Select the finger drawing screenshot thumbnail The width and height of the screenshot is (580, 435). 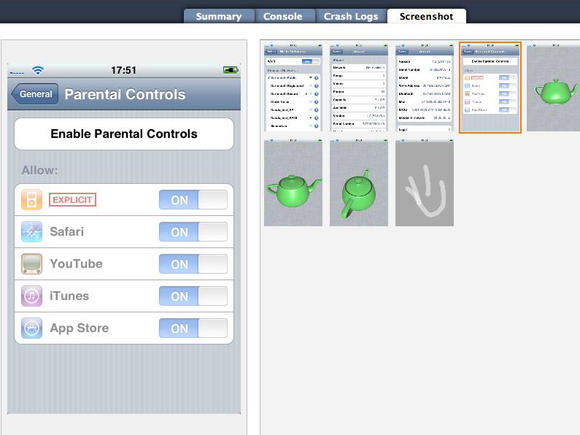[425, 182]
